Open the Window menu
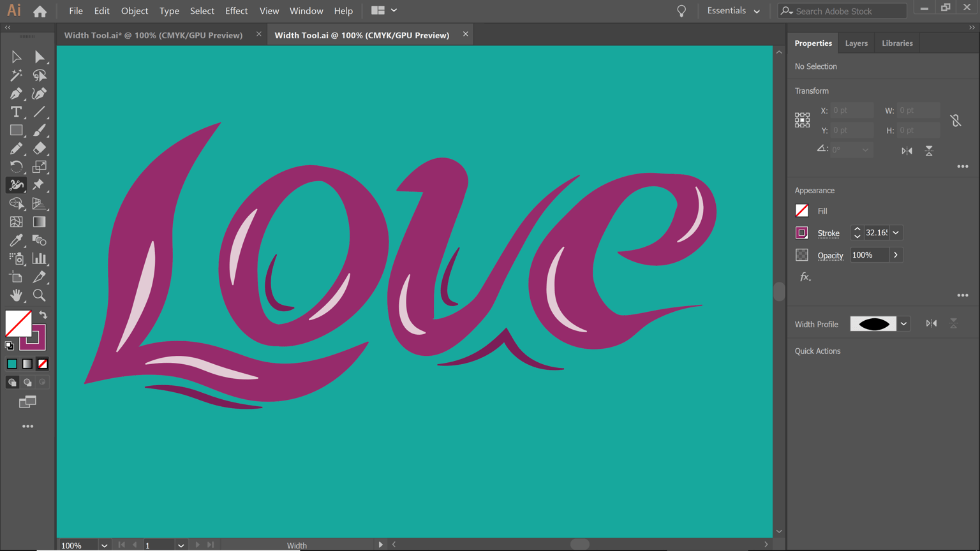980x551 pixels. pos(306,11)
